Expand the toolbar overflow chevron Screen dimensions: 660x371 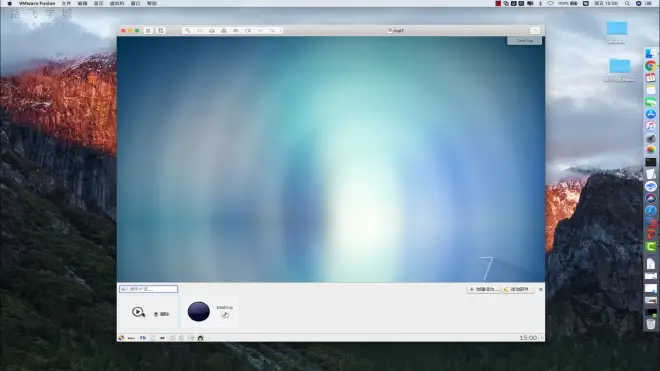coord(281,31)
